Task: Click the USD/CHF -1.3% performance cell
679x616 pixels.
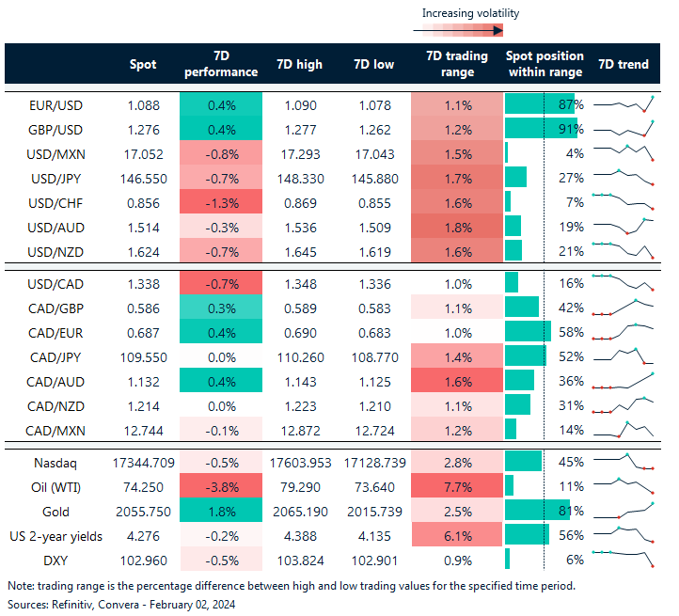Action: (x=220, y=201)
